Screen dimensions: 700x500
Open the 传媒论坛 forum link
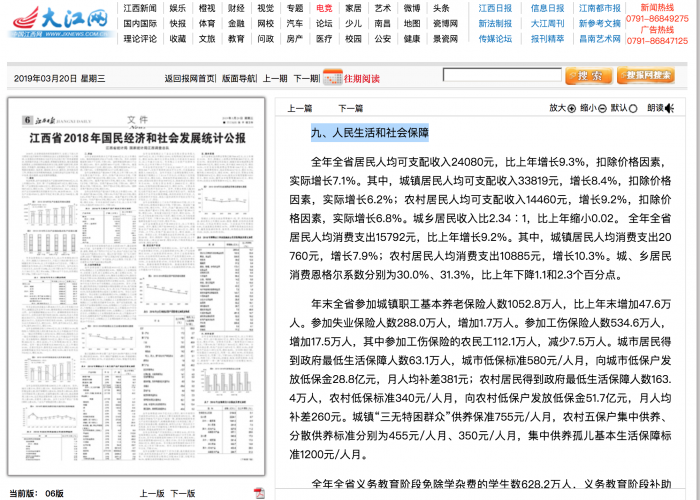(495, 39)
